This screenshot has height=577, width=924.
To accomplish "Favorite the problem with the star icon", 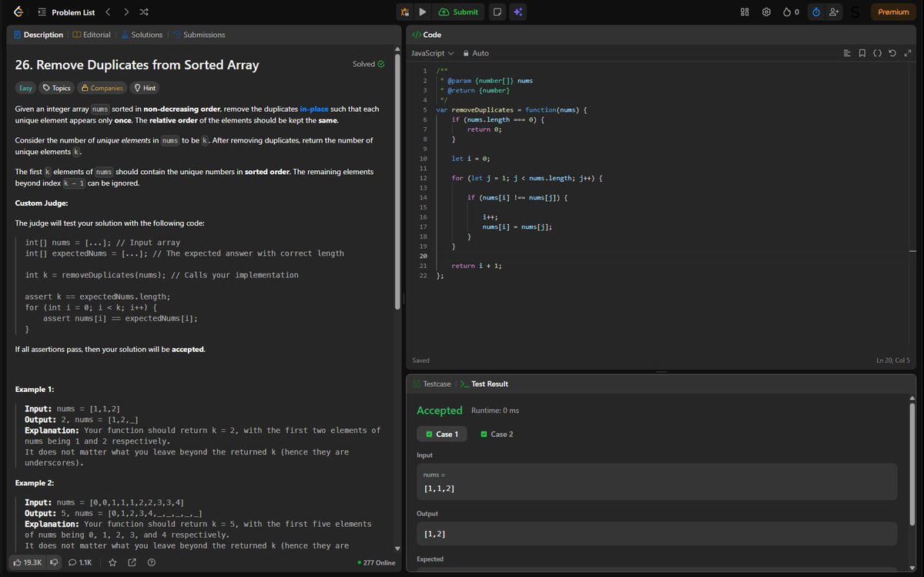I will point(112,562).
